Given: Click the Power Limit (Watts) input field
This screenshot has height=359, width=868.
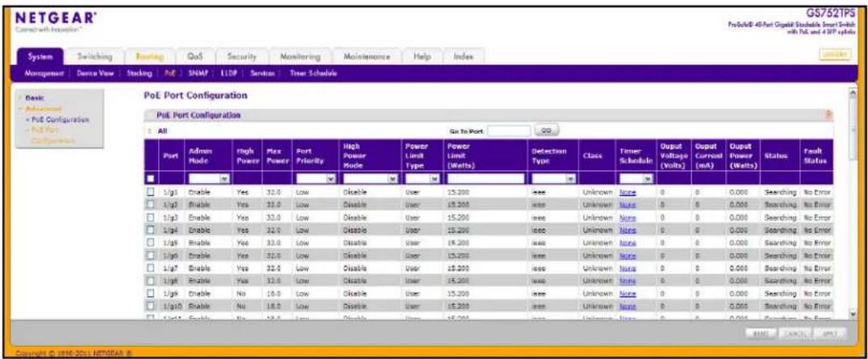Looking at the screenshot, I should (486, 179).
